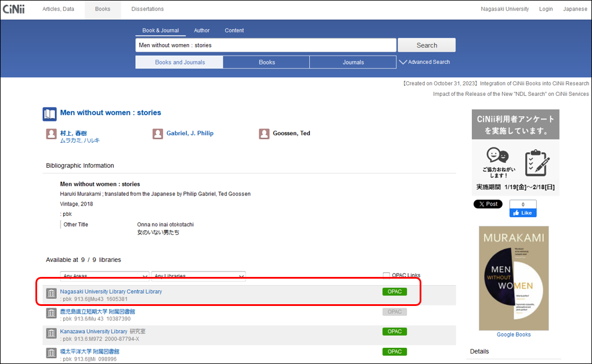The height and width of the screenshot is (364, 592).
Task: Select the Author search tab
Action: tap(201, 31)
